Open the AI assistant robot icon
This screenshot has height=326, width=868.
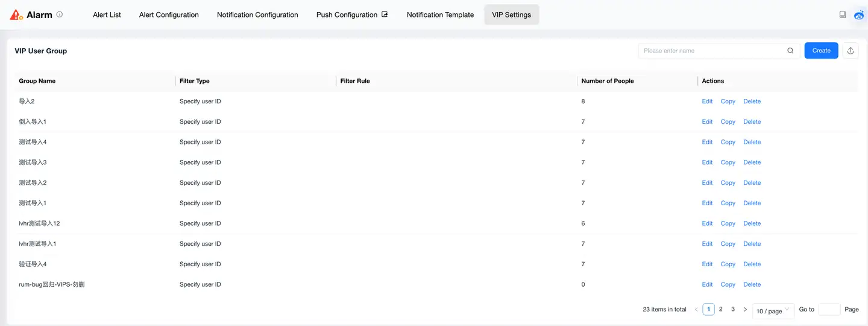[x=860, y=15]
